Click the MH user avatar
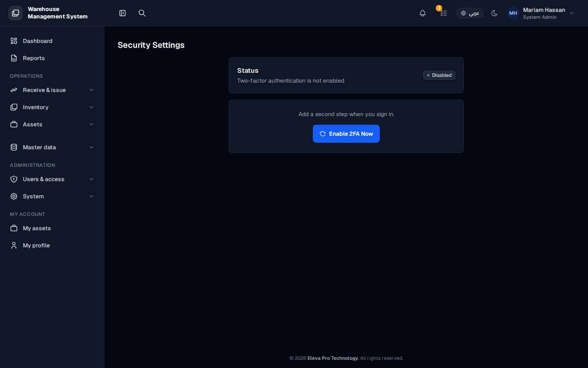 513,13
